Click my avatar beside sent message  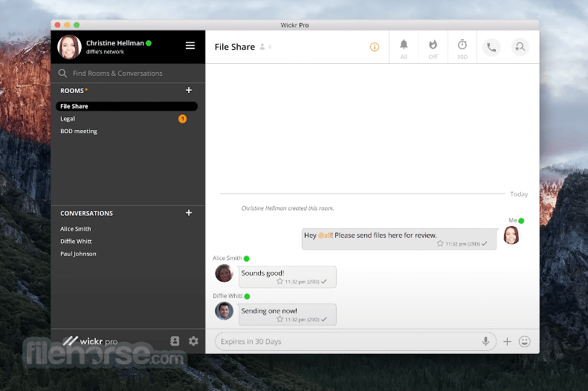pos(511,236)
